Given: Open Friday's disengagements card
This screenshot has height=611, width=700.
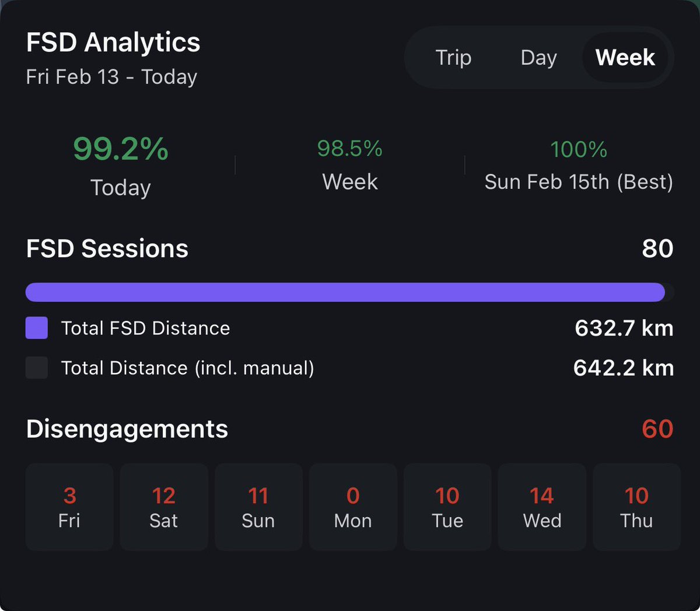Looking at the screenshot, I should click(69, 507).
